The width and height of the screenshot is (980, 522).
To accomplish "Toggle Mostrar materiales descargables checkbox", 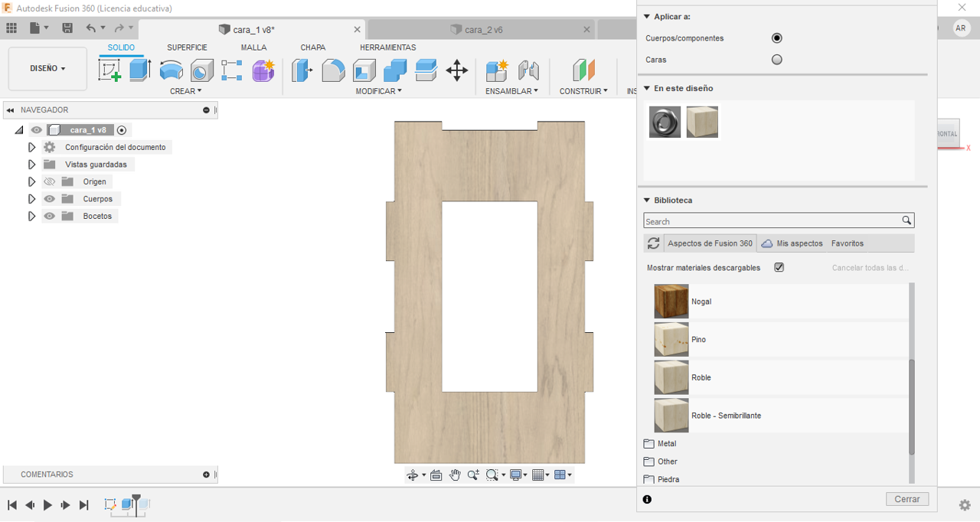I will (x=779, y=268).
